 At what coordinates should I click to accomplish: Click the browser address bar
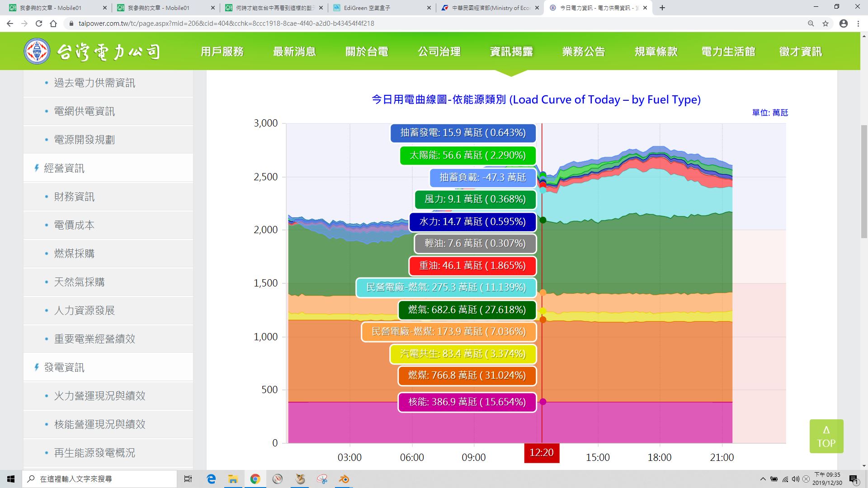point(434,23)
